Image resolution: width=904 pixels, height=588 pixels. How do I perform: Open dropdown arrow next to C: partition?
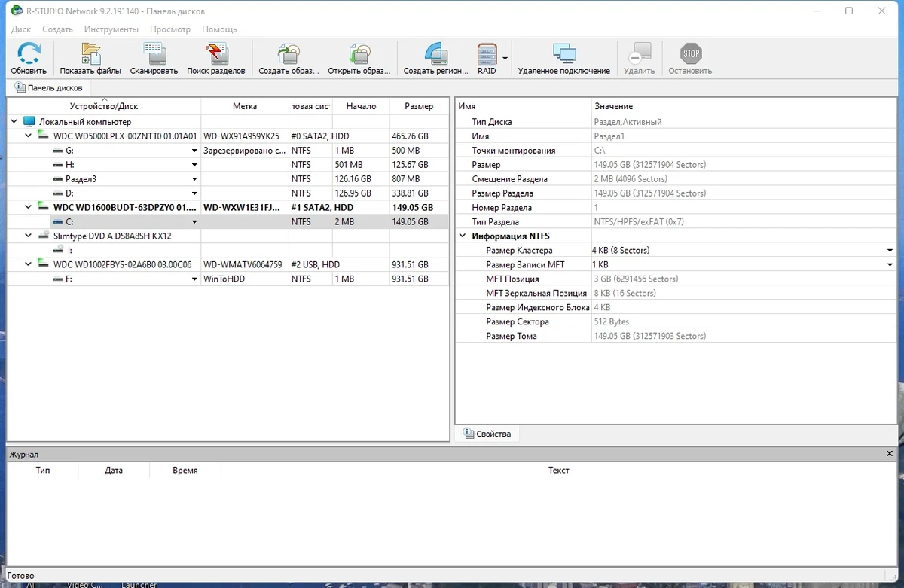(x=194, y=222)
